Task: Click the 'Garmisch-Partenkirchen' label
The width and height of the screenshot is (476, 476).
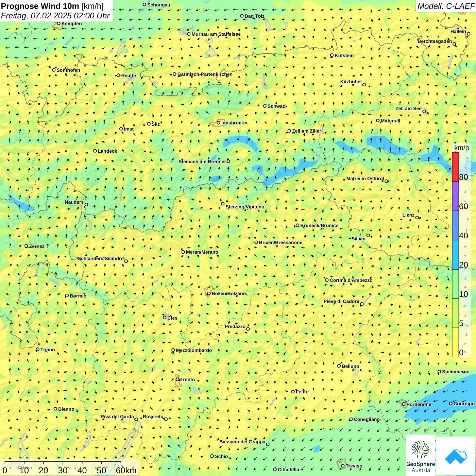Action: [205, 74]
